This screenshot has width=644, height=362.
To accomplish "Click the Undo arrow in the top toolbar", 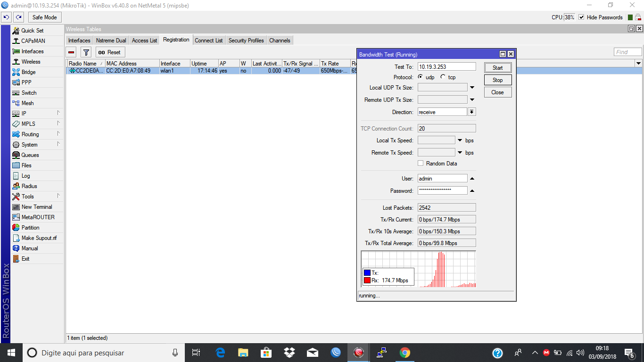I will 7,17.
